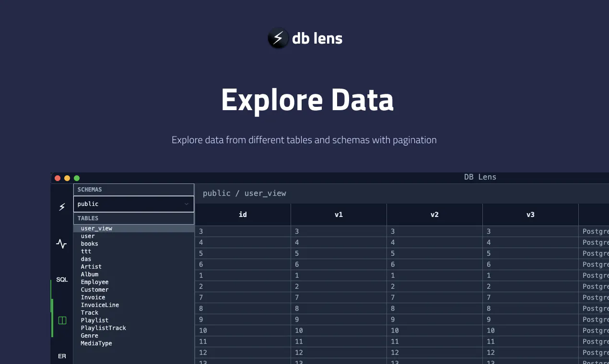Click the green macOS zoom window button
609x364 pixels.
pyautogui.click(x=77, y=178)
